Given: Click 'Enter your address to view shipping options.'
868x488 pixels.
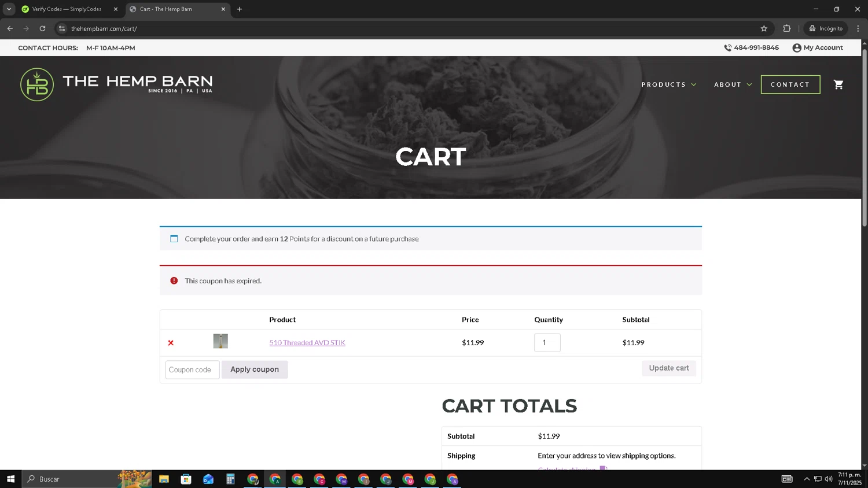Looking at the screenshot, I should [606, 456].
